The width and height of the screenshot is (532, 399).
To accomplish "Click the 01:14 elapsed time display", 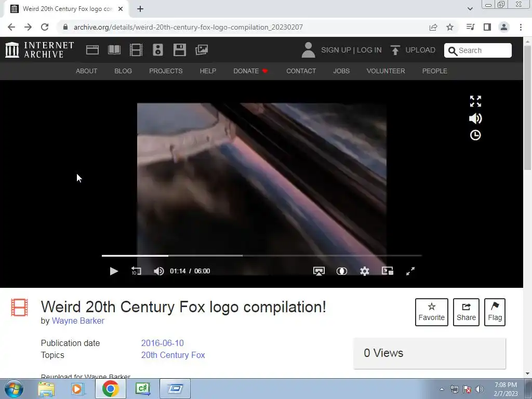I will pos(178,271).
